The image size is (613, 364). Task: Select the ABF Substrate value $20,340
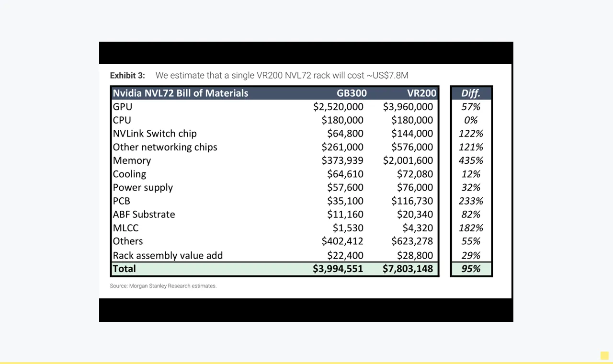point(415,214)
